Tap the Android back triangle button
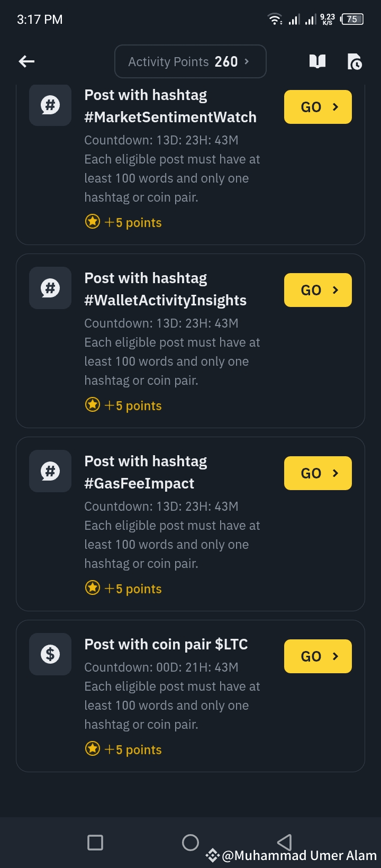The height and width of the screenshot is (868, 381). coord(285,842)
